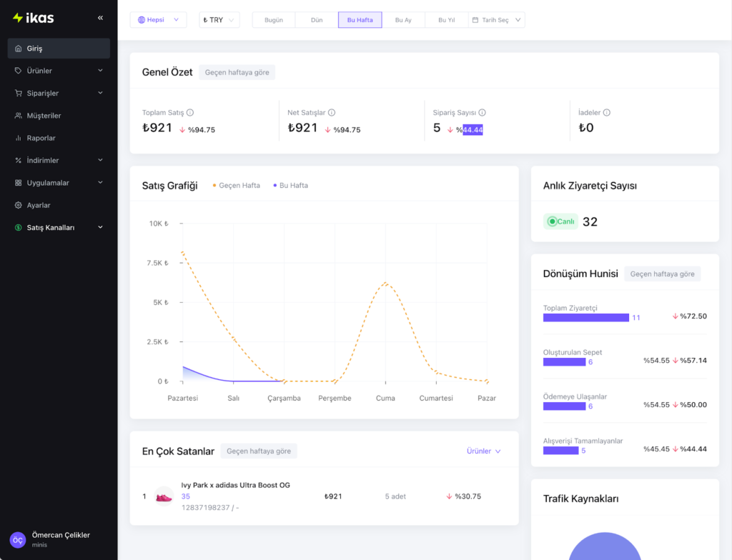This screenshot has height=560, width=732.
Task: Click the Toplam Ziyaretçi funnel bar
Action: 585,318
